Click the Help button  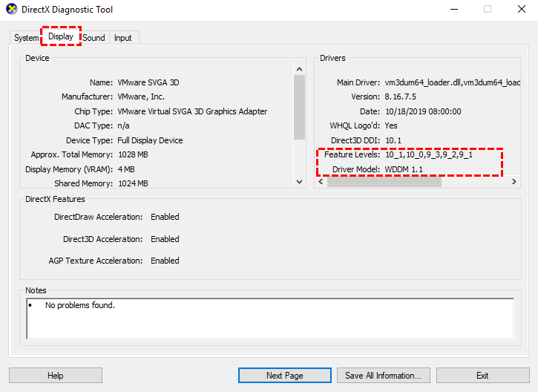point(56,376)
